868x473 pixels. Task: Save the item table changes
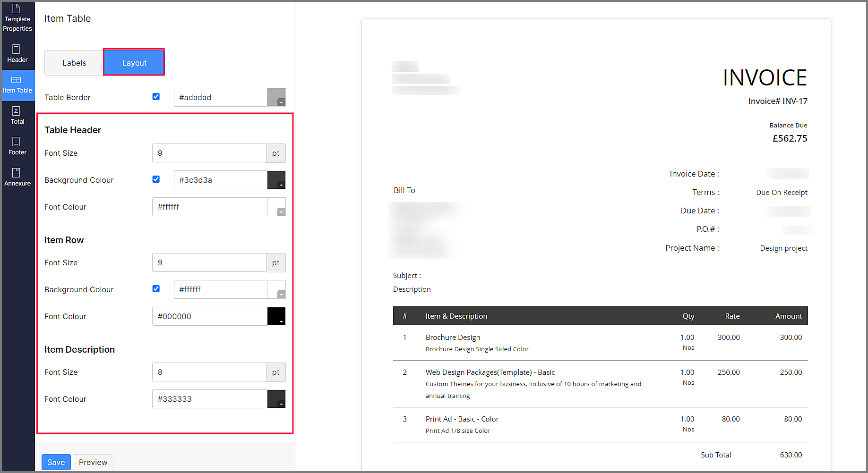(56, 462)
